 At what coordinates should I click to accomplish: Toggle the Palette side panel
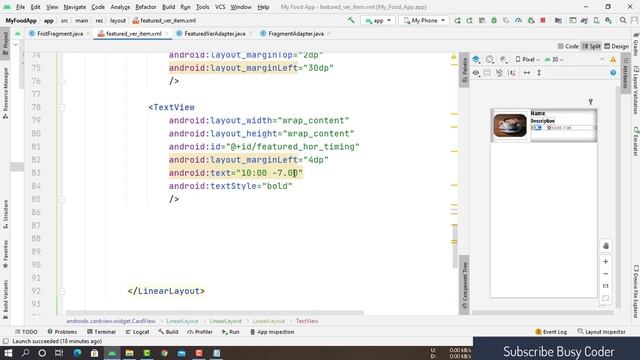464,70
